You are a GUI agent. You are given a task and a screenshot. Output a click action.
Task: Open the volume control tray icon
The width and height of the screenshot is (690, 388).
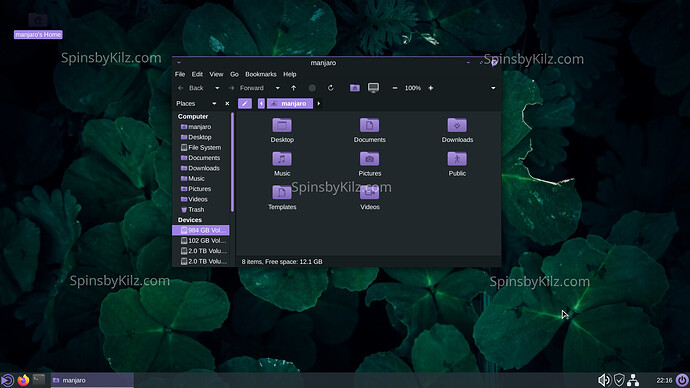click(x=604, y=380)
